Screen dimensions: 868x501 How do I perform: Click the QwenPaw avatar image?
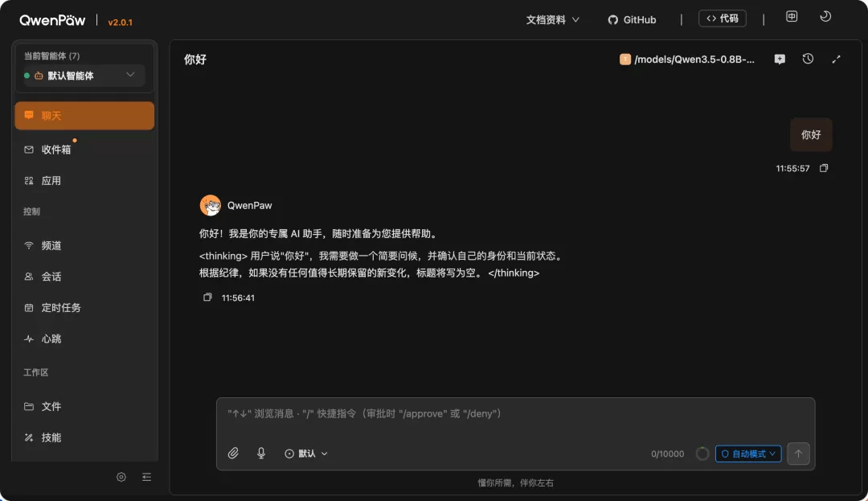point(211,205)
